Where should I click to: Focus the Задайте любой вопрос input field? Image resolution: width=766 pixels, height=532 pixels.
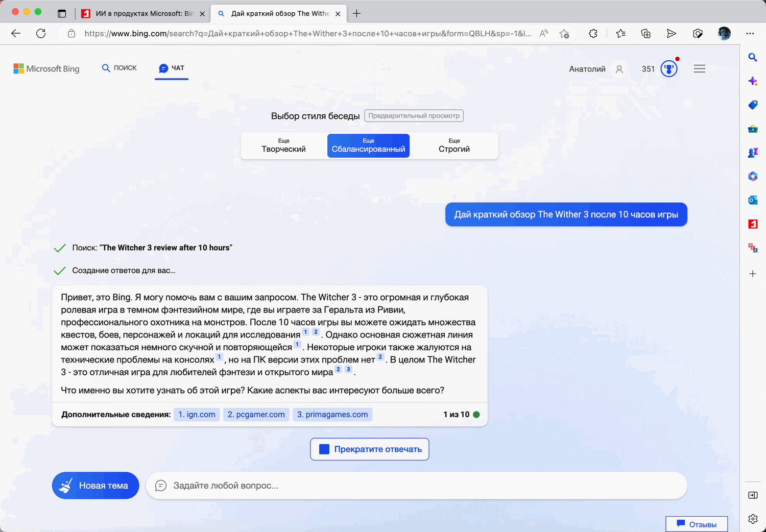click(x=417, y=486)
